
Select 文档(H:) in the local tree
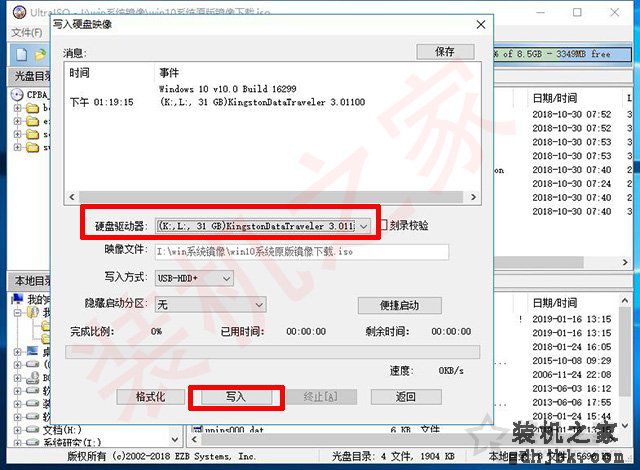[62, 430]
